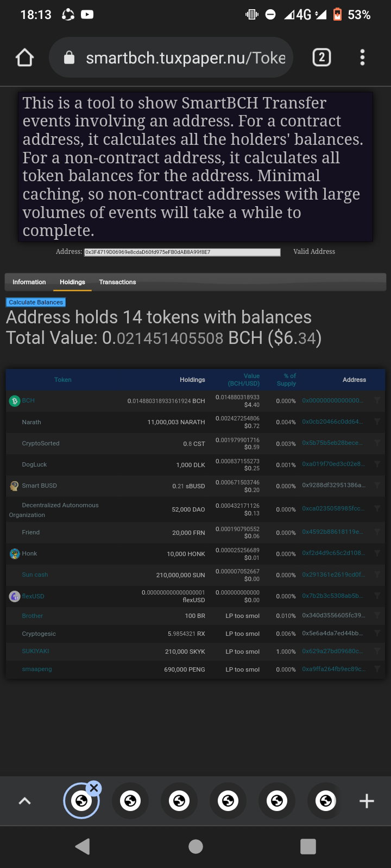Open the Transactions tab
Viewport: 391px width, 868px height.
pyautogui.click(x=117, y=282)
